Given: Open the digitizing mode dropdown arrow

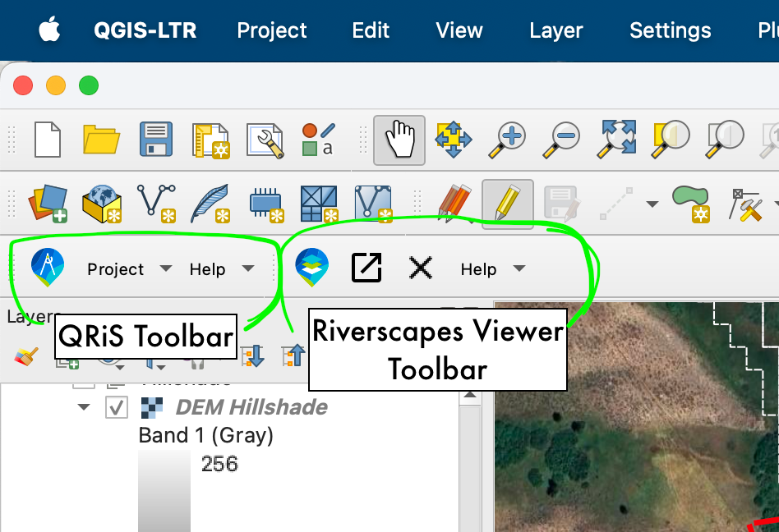Looking at the screenshot, I should (652, 204).
